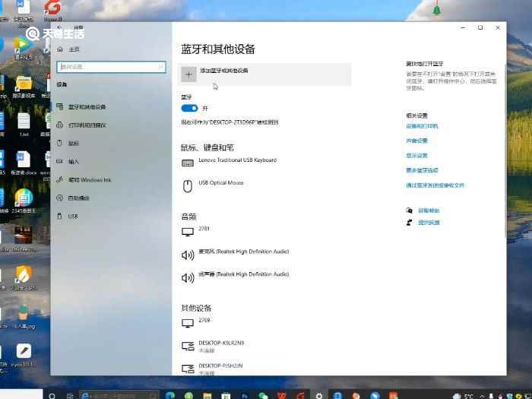Image resolution: width=532 pixels, height=399 pixels.
Task: Select the 2769 device under 其他设备
Action: coord(204,320)
